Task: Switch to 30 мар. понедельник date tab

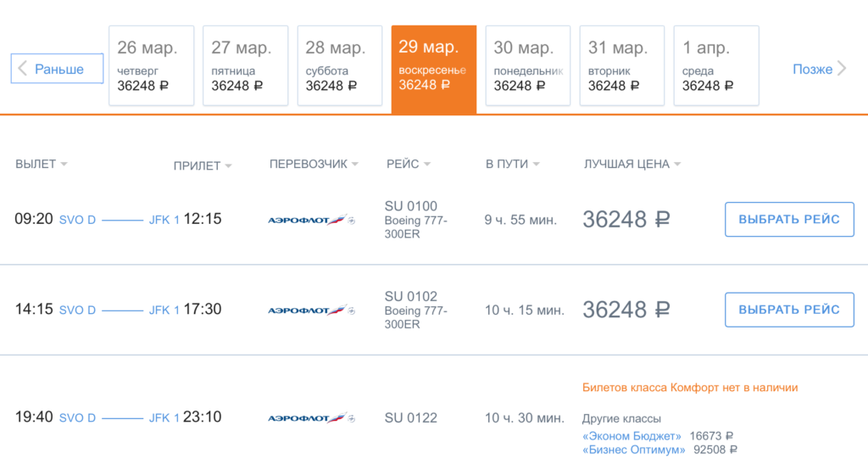Action: [x=528, y=65]
